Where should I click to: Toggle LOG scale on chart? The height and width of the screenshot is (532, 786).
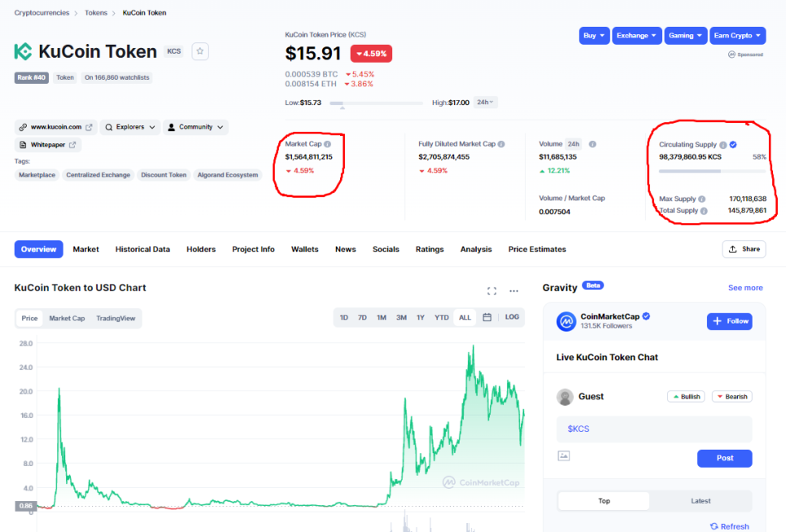[x=512, y=317]
